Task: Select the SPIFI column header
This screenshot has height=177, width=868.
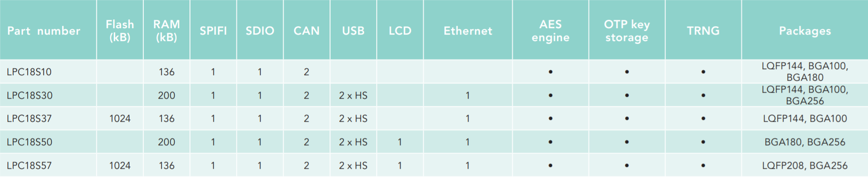Action: click(x=213, y=31)
